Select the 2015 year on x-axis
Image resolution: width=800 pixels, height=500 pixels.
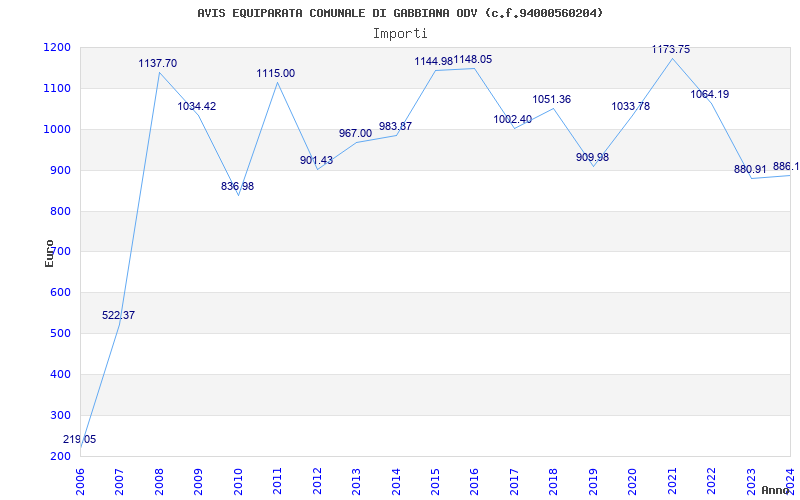436,477
